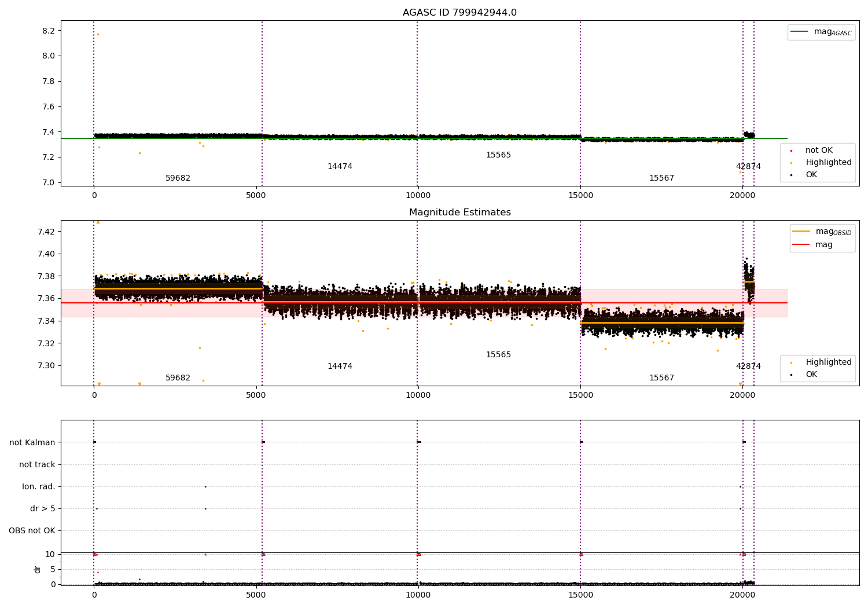
Task: Click the orange outlier point near 8.2
Action: pyautogui.click(x=98, y=34)
